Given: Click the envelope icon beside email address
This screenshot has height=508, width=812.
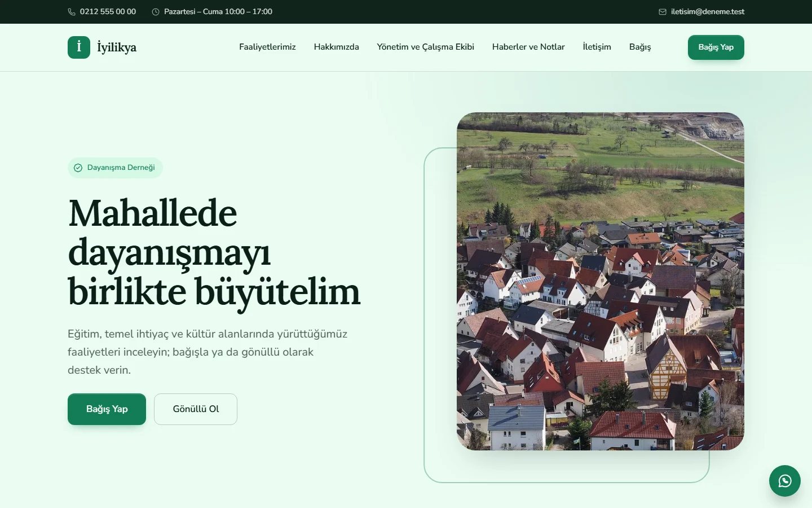Looking at the screenshot, I should click(663, 12).
